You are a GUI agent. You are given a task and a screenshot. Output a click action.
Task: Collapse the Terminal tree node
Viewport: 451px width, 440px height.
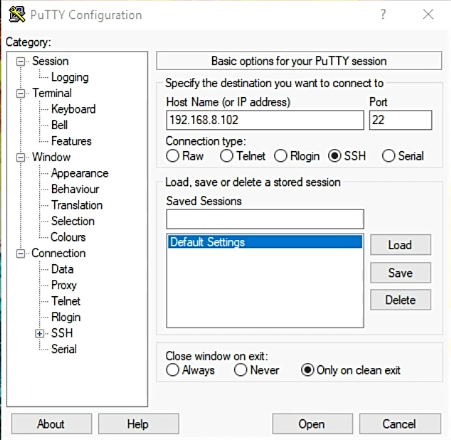coord(21,93)
